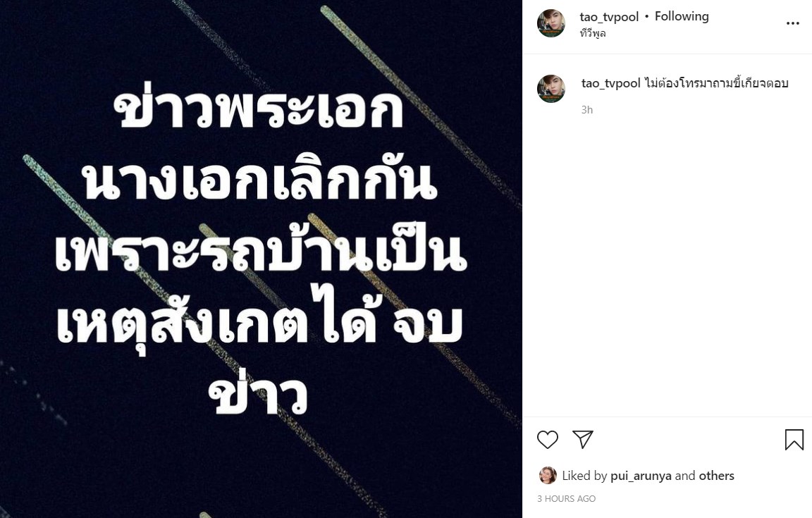812x518 pixels.
Task: Like the post with the heart icon
Action: 548,440
